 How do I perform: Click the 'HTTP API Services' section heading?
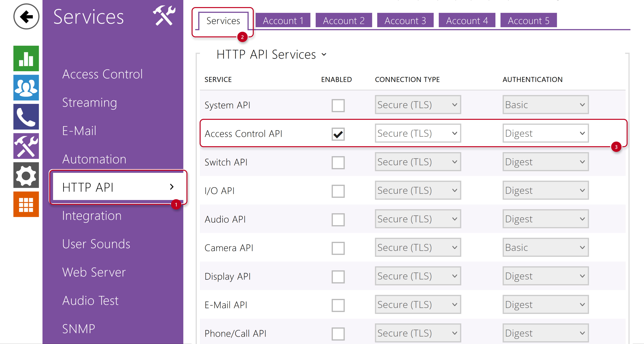[x=266, y=54]
